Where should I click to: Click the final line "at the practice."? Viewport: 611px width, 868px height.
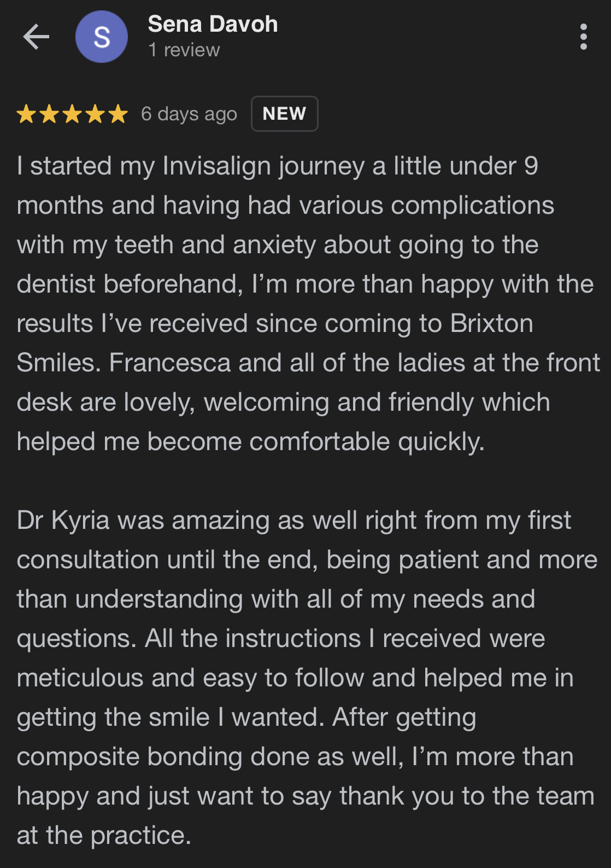(x=104, y=836)
